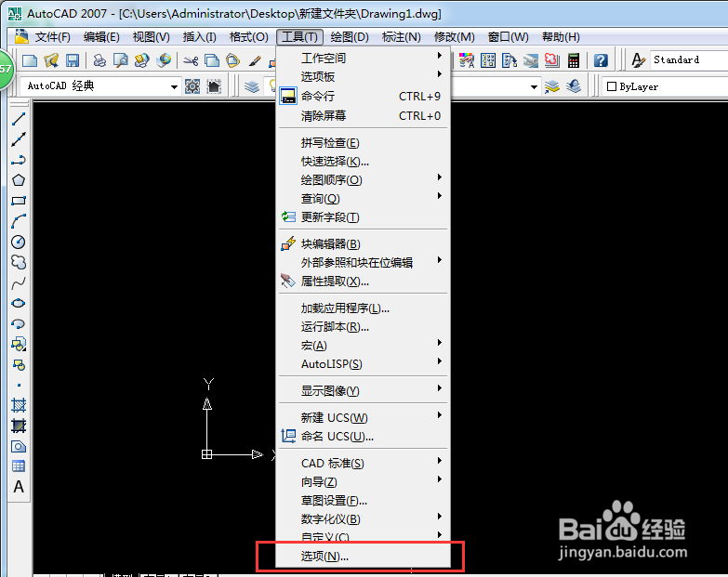Choose 快速选择(K)... menu entry
The height and width of the screenshot is (577, 728).
click(x=363, y=162)
